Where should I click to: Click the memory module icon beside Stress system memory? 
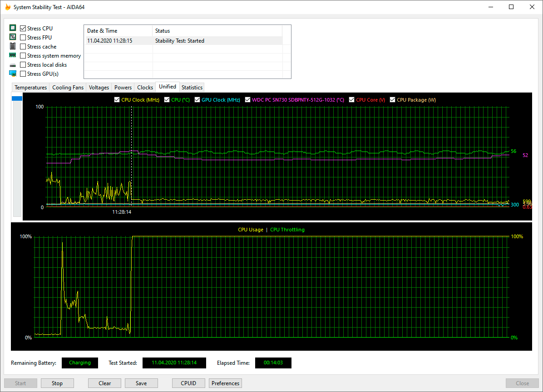pyautogui.click(x=13, y=55)
